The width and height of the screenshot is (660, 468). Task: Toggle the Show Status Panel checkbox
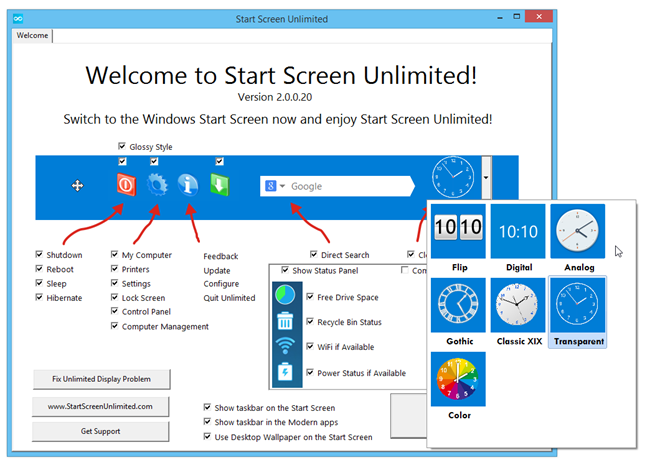point(285,270)
